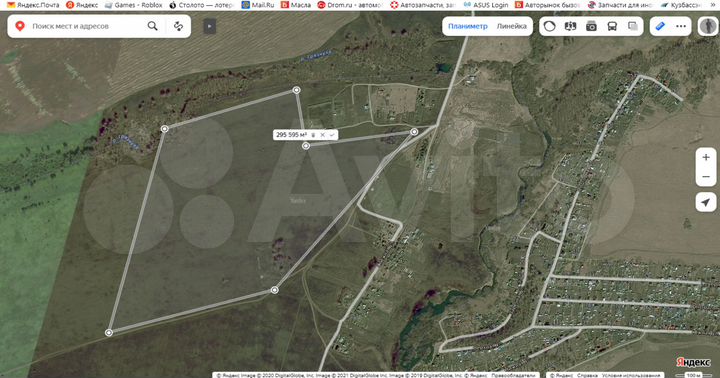Click the Яндекс logo on the map
The height and width of the screenshot is (378, 720).
point(693,362)
